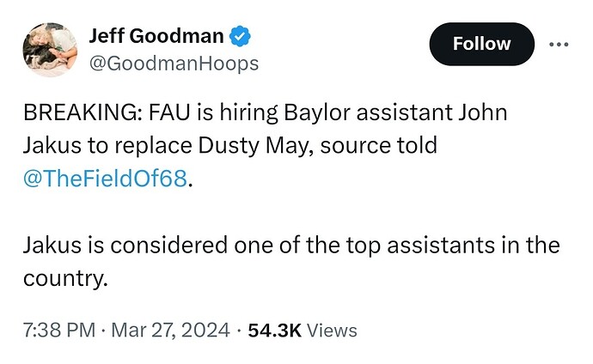Click 'source told' in the tweet text

point(380,145)
